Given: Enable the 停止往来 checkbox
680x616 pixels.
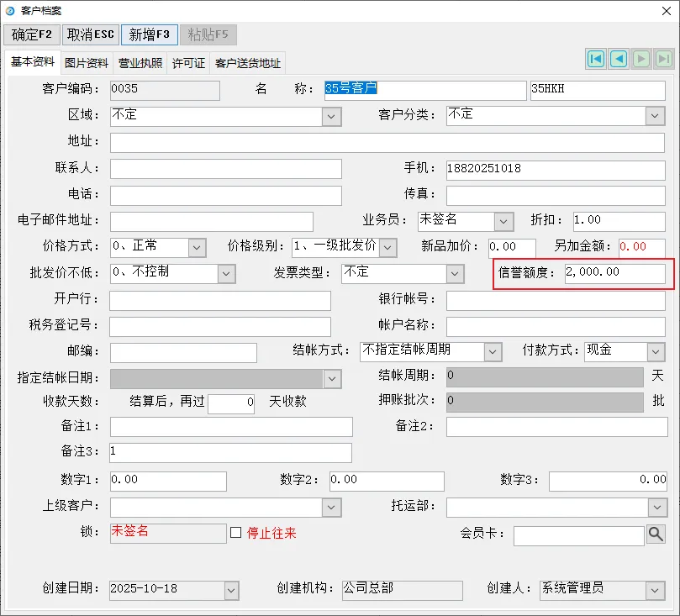Looking at the screenshot, I should point(236,533).
